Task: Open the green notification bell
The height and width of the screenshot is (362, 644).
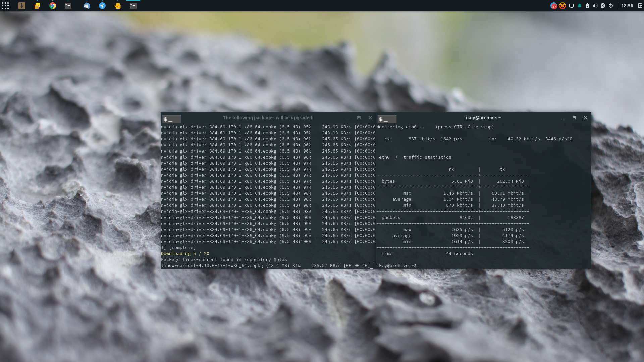Action: [580, 6]
